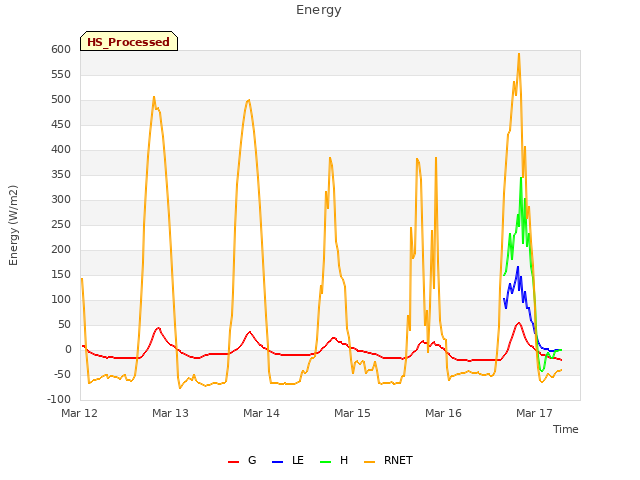Screen dimensions: 640x480
Task: Toggle the H series legend entry
Action: coord(334,461)
